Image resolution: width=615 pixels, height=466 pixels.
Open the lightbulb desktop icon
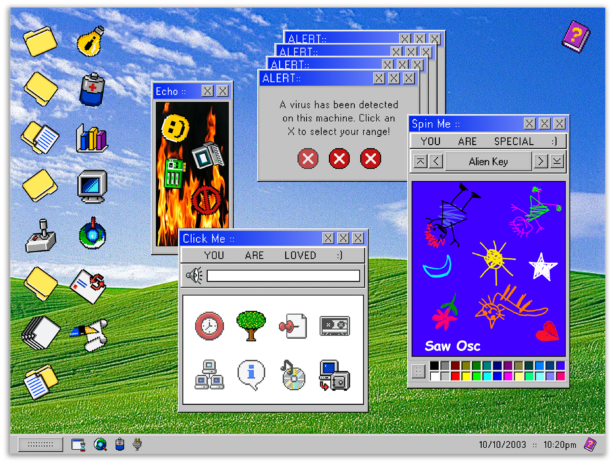tap(92, 40)
